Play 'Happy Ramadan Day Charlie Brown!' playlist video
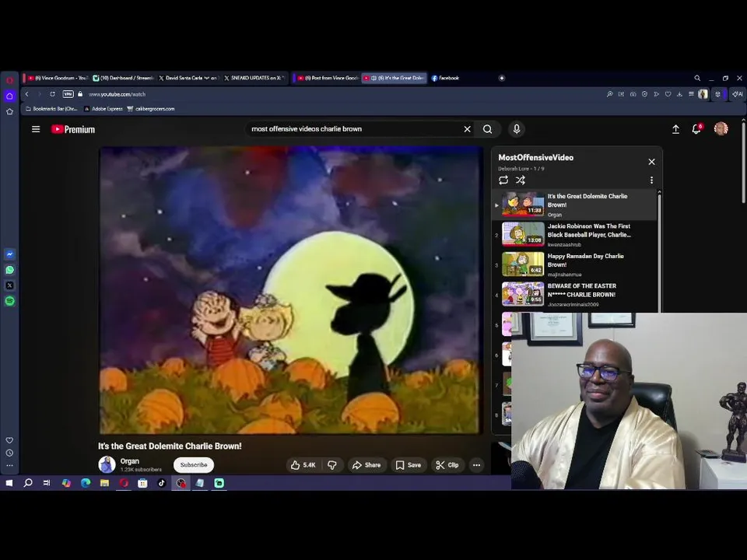 pyautogui.click(x=574, y=264)
